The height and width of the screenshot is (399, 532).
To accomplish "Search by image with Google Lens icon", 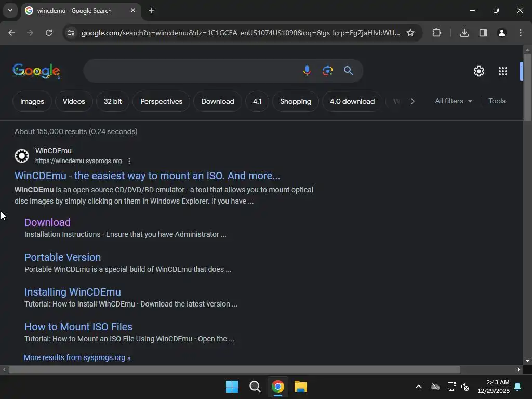I will (327, 71).
